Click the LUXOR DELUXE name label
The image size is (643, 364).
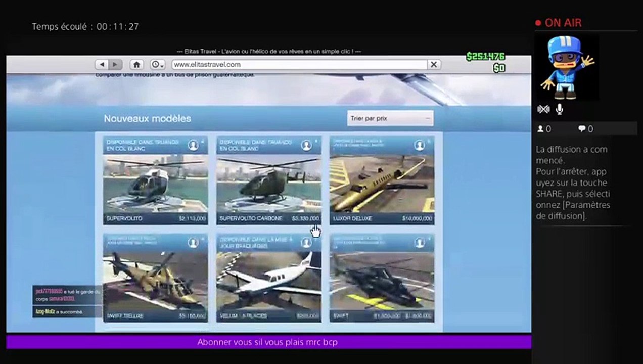pos(352,218)
